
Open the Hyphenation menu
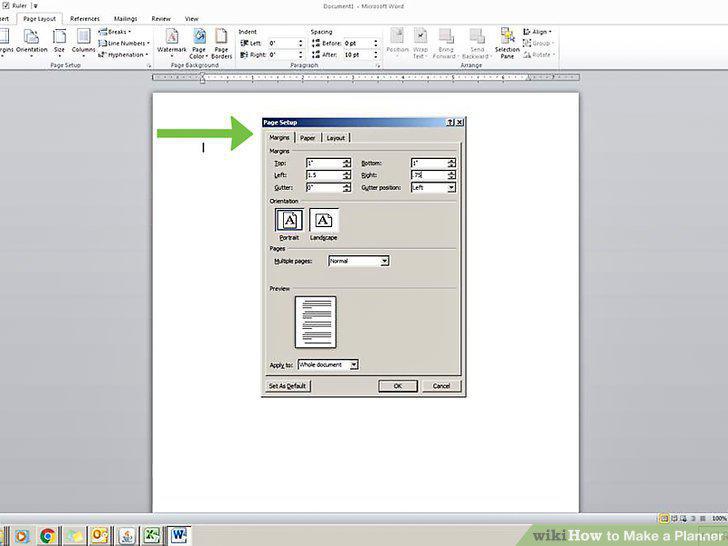pyautogui.click(x=123, y=55)
